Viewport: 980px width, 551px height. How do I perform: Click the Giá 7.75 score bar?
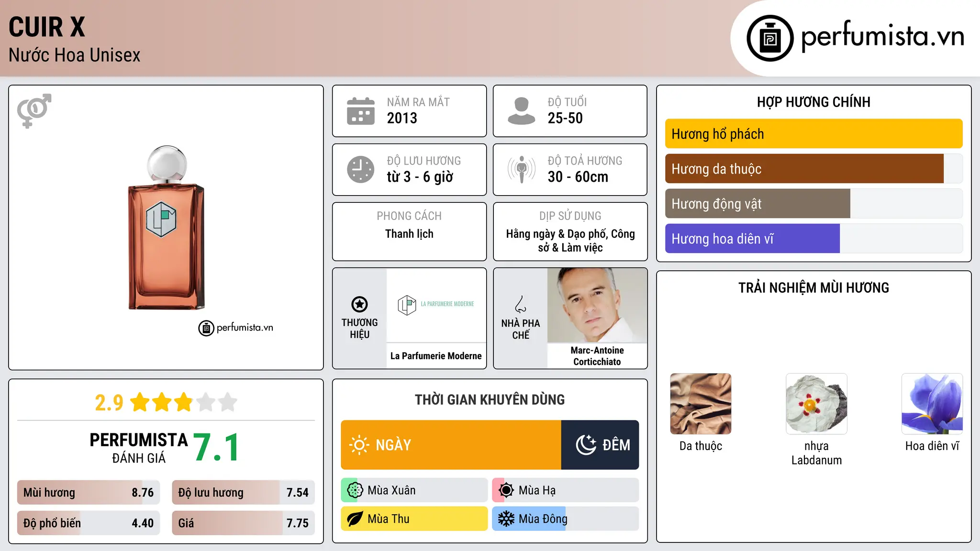(x=244, y=523)
